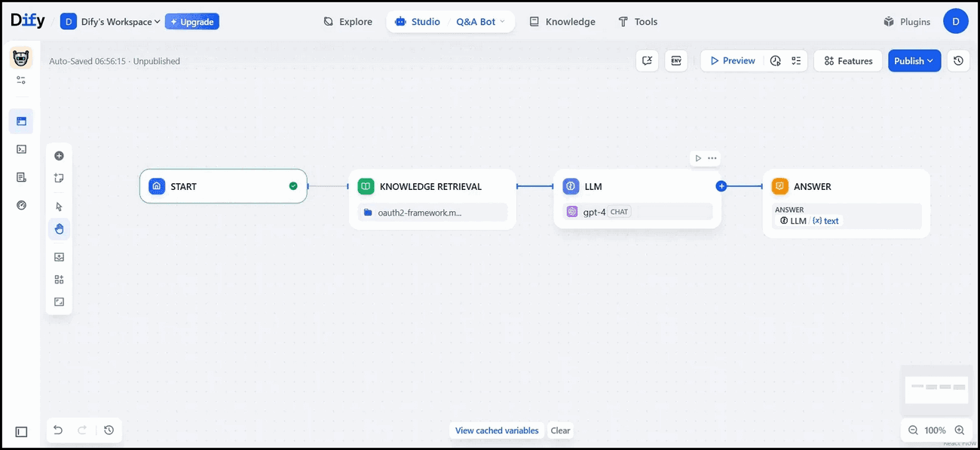The width and height of the screenshot is (980, 450).
Task: Go to the Tools tab
Action: [x=638, y=22]
